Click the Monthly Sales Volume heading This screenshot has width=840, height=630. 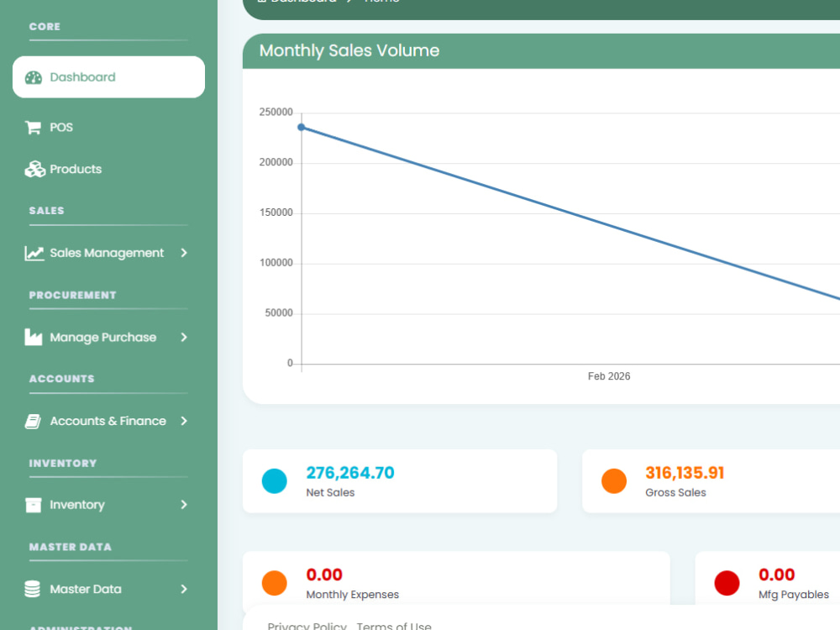[x=349, y=51]
